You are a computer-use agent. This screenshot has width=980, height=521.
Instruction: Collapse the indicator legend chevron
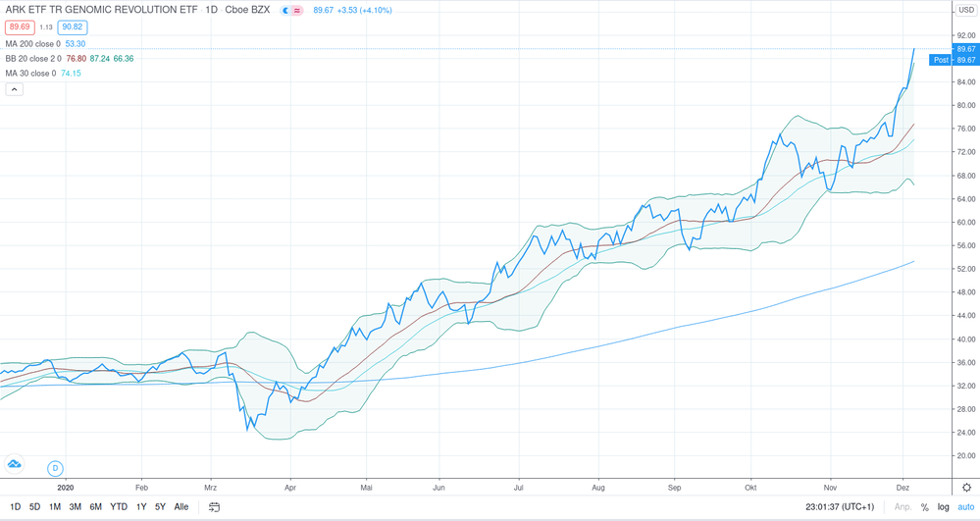point(15,89)
